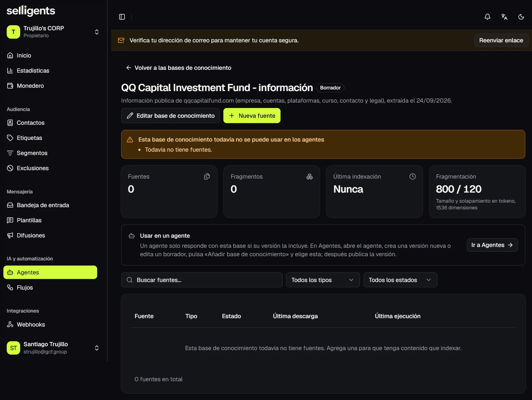Expand the Trujillo's CORP workspace switcher
This screenshot has width=532, height=400.
97,32
